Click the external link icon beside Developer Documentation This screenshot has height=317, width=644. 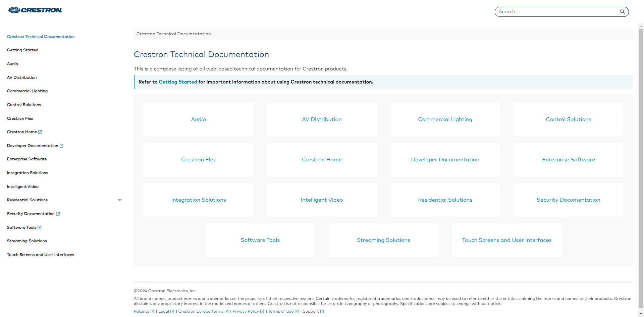[61, 146]
